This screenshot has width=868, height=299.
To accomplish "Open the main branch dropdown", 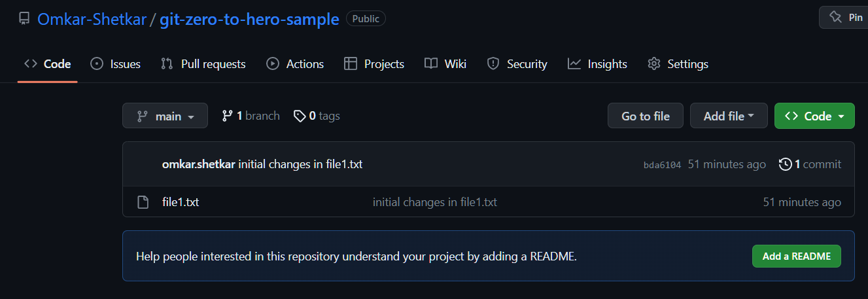I will (165, 116).
